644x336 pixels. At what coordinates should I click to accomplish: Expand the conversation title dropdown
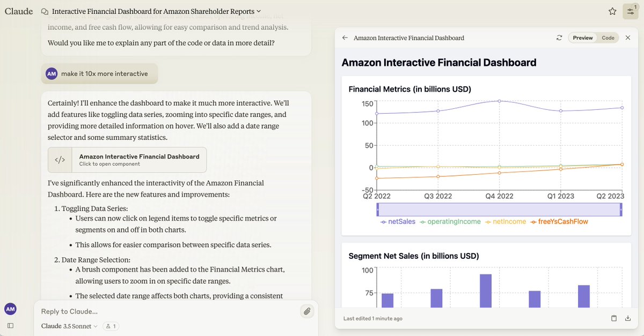click(x=259, y=11)
